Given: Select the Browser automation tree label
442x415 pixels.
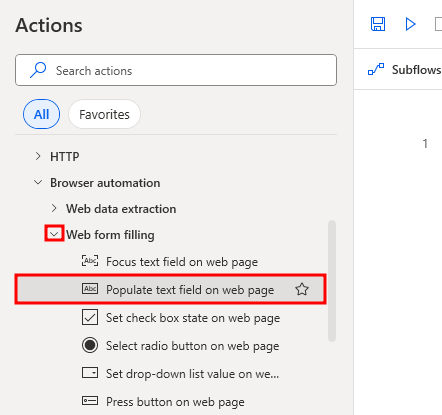Looking at the screenshot, I should point(105,183).
